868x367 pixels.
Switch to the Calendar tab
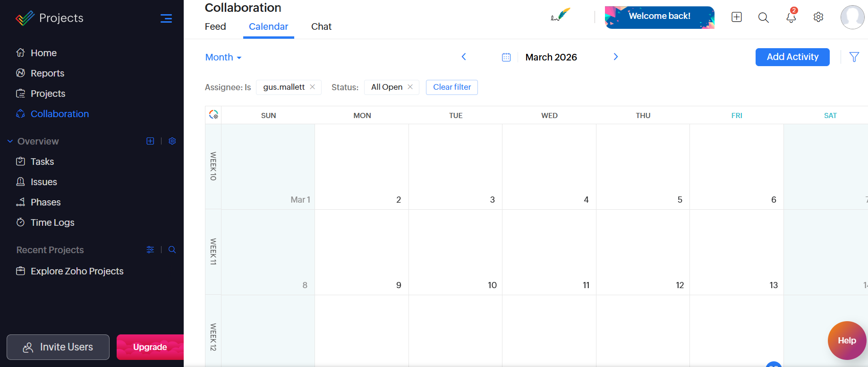(x=268, y=26)
